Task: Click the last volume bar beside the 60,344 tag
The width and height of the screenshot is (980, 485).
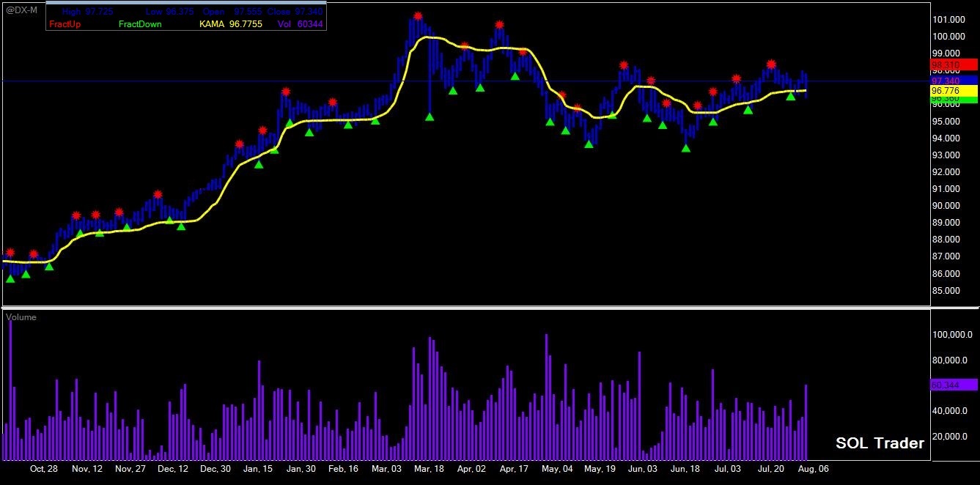Action: [806, 422]
